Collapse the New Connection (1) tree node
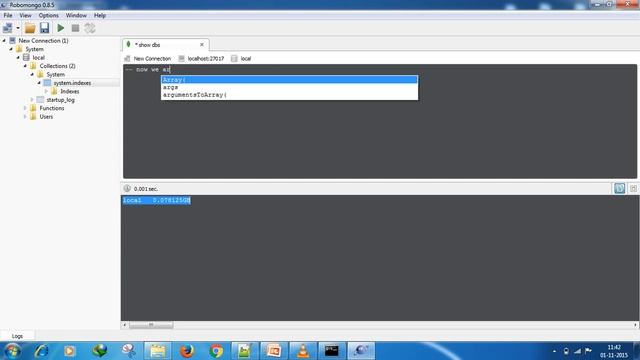640x360 pixels. point(4,40)
